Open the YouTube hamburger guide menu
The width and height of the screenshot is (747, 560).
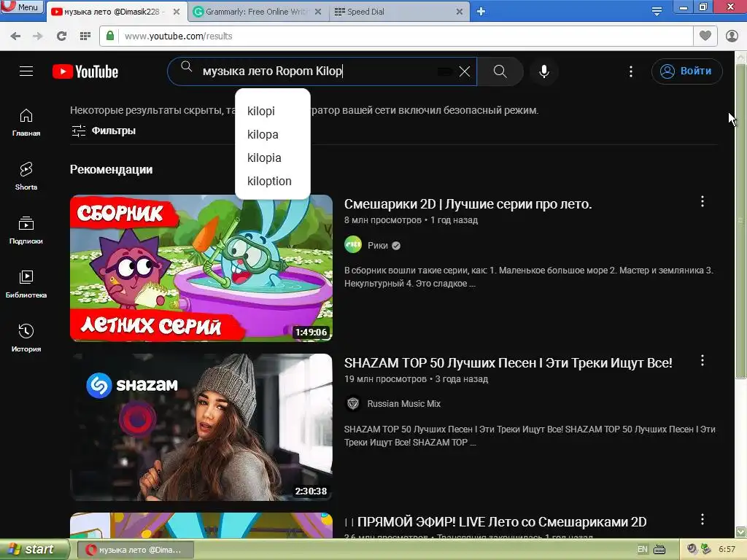[x=26, y=71]
